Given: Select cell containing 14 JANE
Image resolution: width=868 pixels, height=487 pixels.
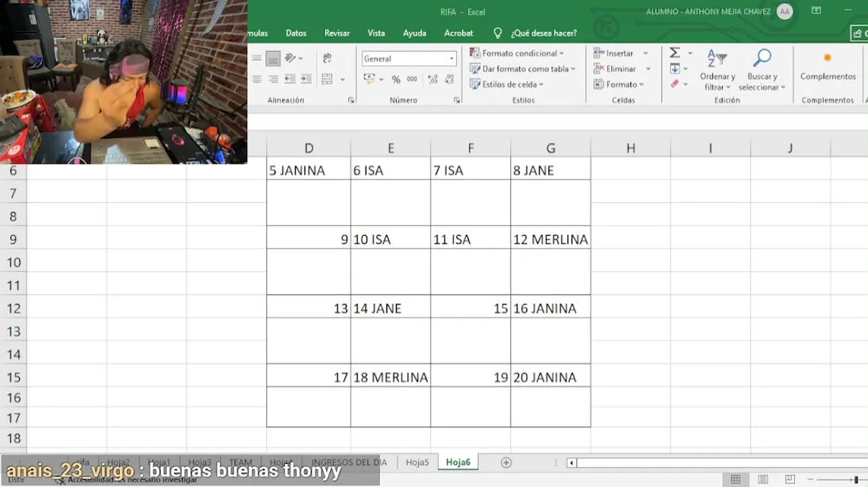Looking at the screenshot, I should coord(391,308).
